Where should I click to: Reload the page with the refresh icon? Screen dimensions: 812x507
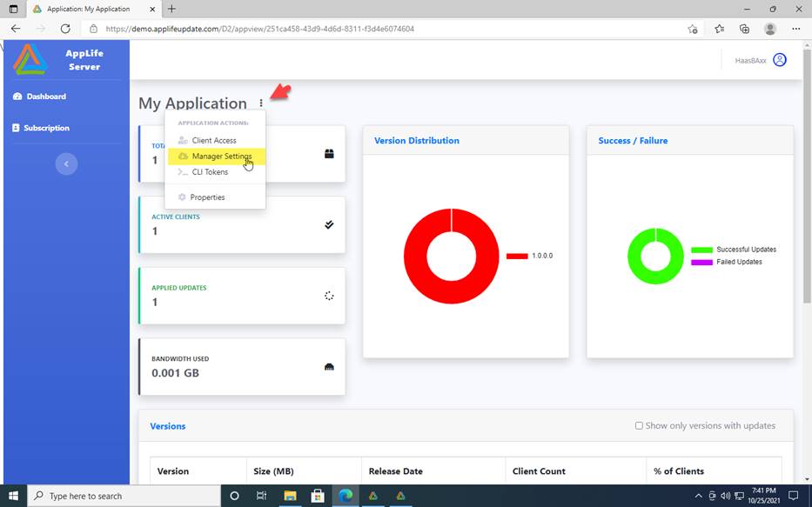pos(65,29)
